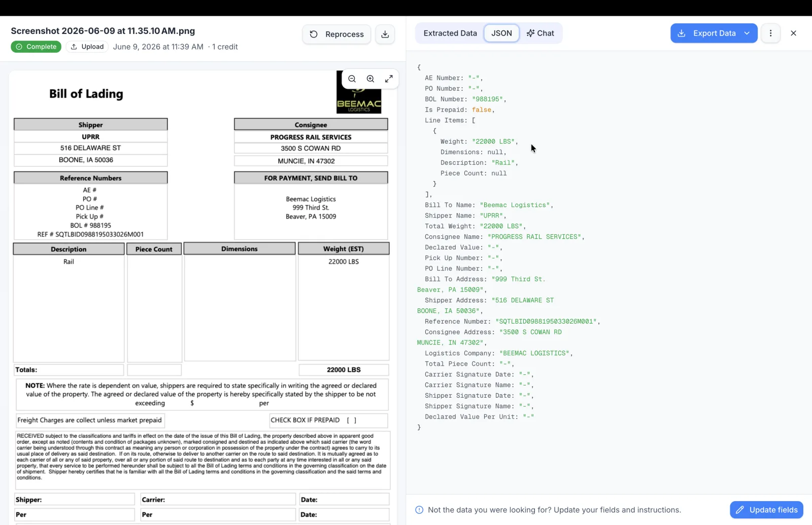This screenshot has width=812, height=525.
Task: Click the Total Weight value in JSON panel
Action: [503, 226]
